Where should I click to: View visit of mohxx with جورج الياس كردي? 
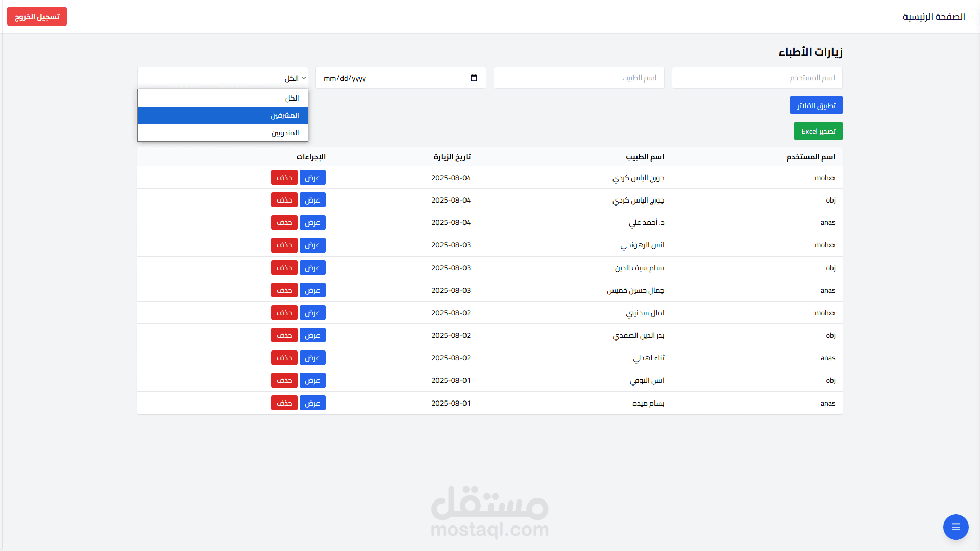312,178
